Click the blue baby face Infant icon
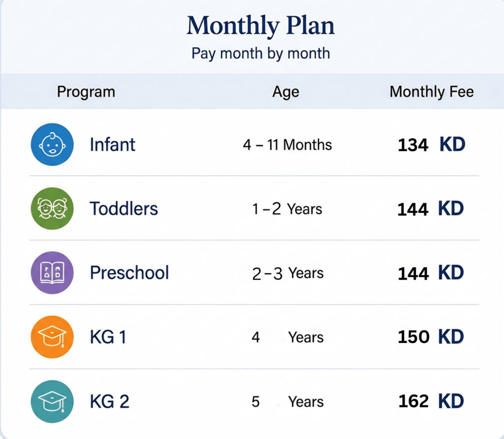Image resolution: width=504 pixels, height=439 pixels. pyautogui.click(x=52, y=144)
